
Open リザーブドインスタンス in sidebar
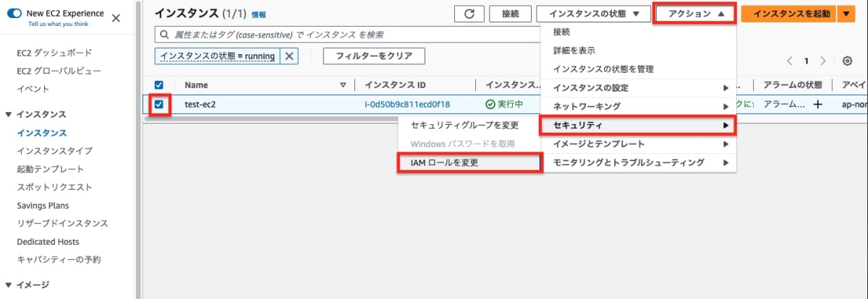62,223
